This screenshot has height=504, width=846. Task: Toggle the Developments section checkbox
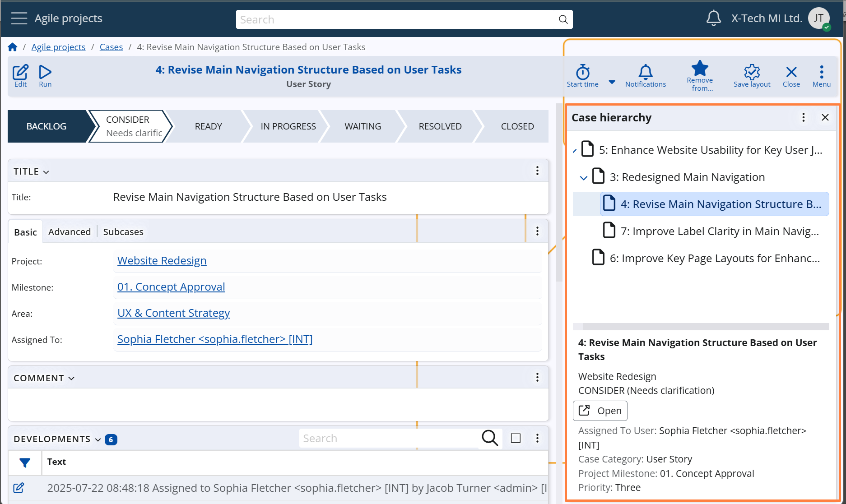click(516, 438)
